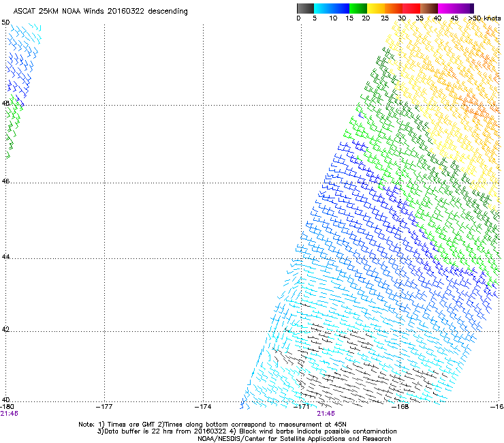
Task: Click longitude label -177
Action: 104,407
